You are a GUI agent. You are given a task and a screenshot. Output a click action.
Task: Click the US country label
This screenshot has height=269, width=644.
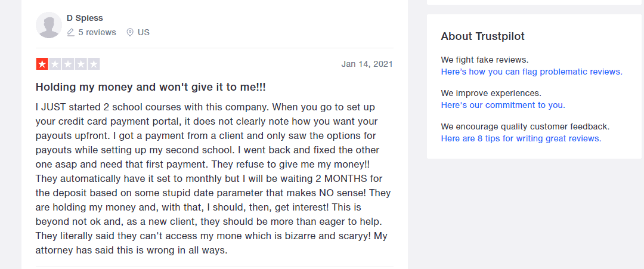pyautogui.click(x=144, y=32)
